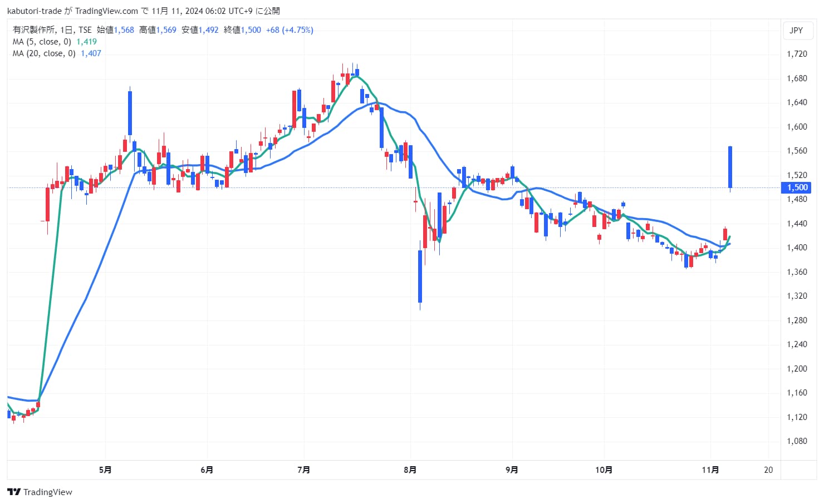This screenshot has height=504, width=824.
Task: Click the 1,440 price axis label
Action: click(x=797, y=224)
